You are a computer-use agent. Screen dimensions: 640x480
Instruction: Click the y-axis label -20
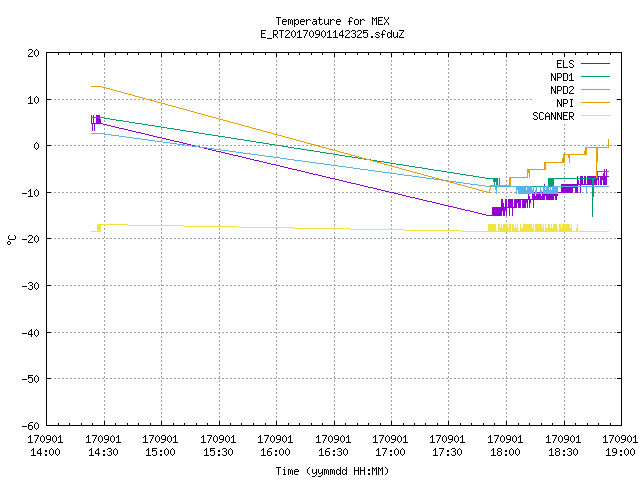pyautogui.click(x=31, y=239)
